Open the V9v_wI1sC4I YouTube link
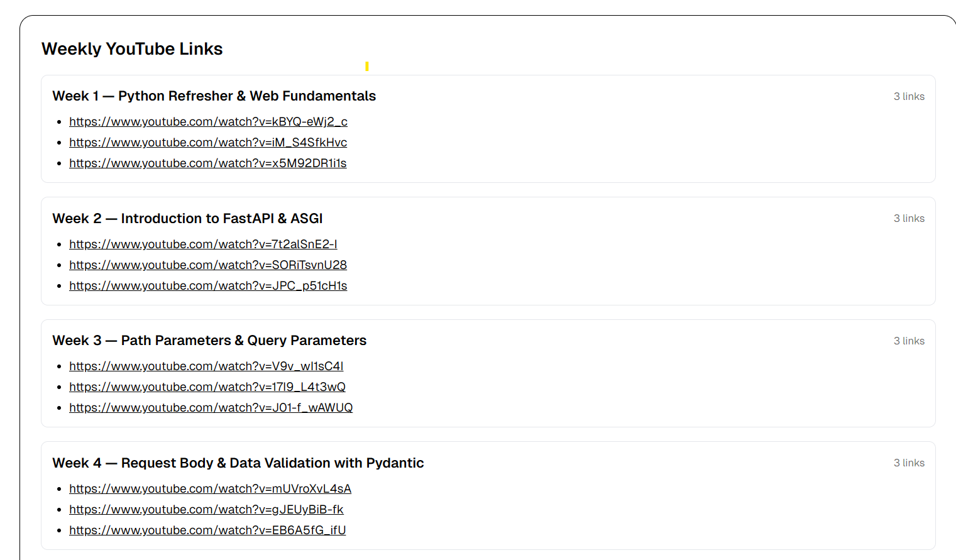 click(x=206, y=366)
